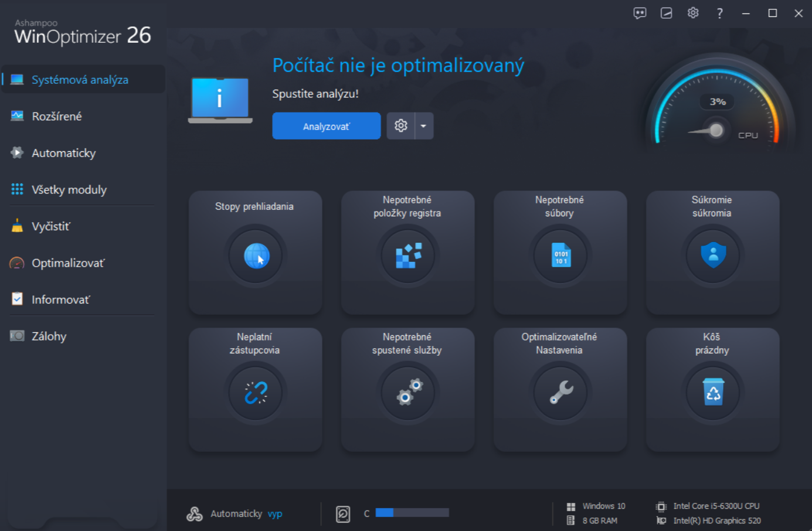
Task: Expand the dropdown arrow next to Analyzovať settings
Action: [x=424, y=126]
